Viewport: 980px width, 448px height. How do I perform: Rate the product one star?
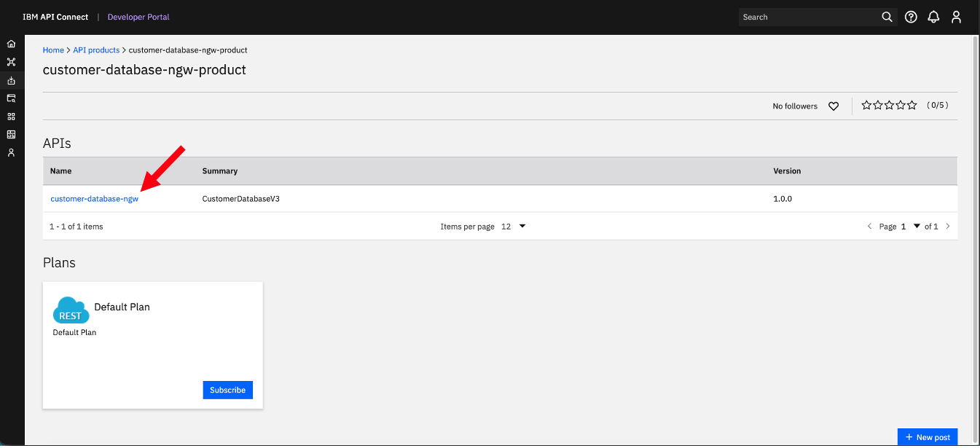click(x=866, y=106)
